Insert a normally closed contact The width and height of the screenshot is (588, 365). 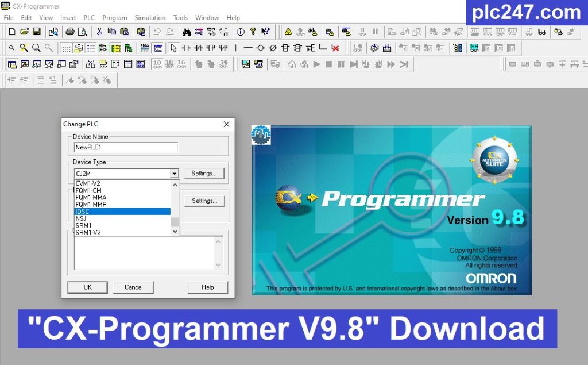coord(198,48)
